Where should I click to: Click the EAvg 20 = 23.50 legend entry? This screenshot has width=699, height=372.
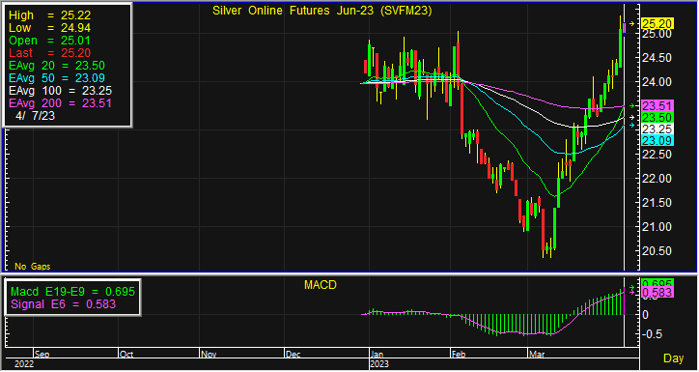57,66
